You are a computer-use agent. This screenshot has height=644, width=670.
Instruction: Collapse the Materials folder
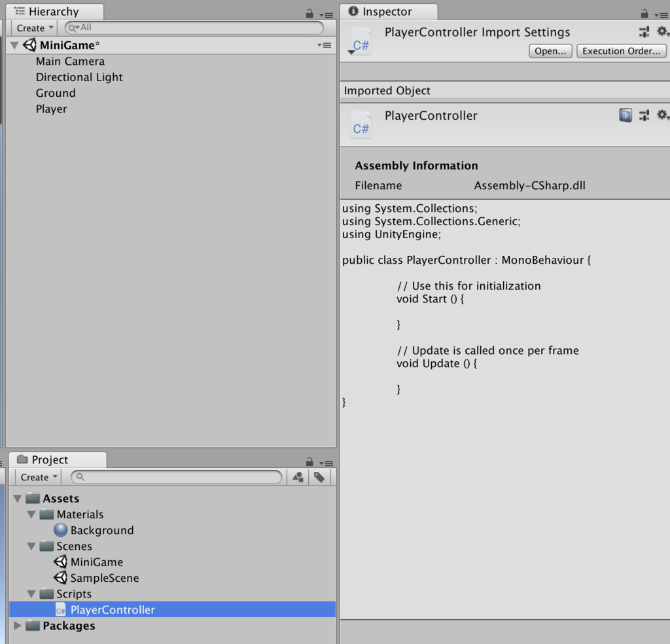click(31, 514)
